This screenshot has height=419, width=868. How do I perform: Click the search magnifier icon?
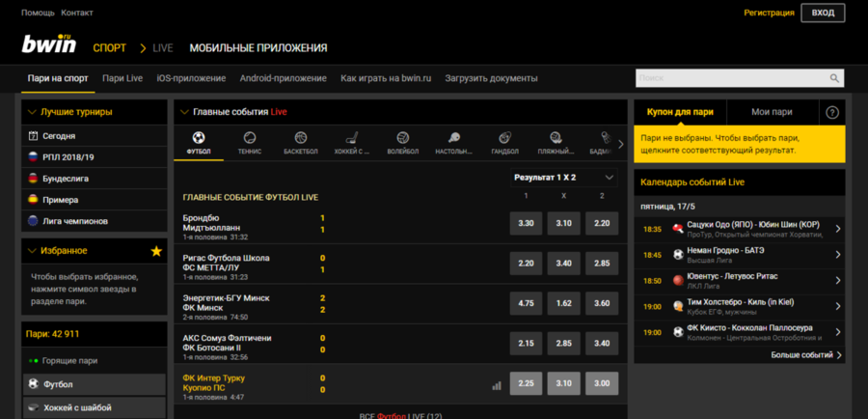835,78
